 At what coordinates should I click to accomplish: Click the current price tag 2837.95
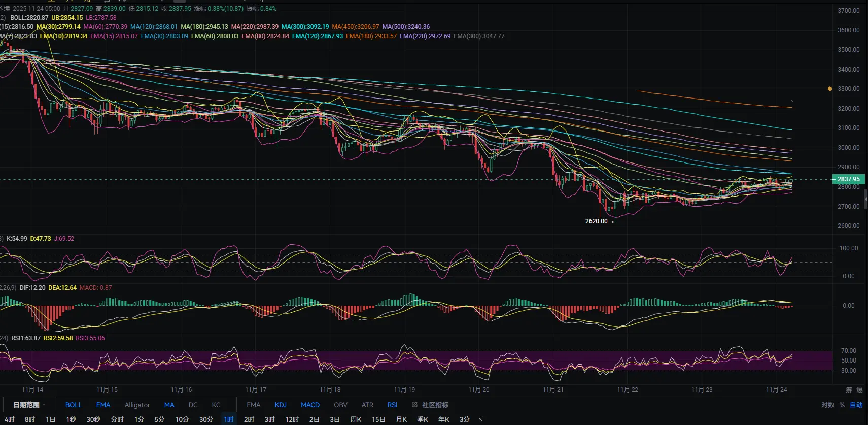point(848,179)
